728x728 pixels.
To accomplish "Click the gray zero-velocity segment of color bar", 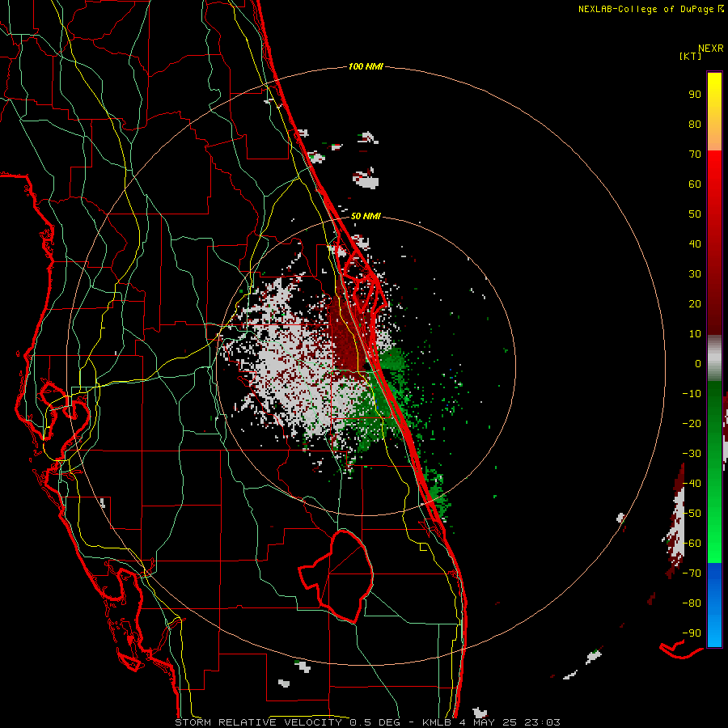I will click(714, 358).
